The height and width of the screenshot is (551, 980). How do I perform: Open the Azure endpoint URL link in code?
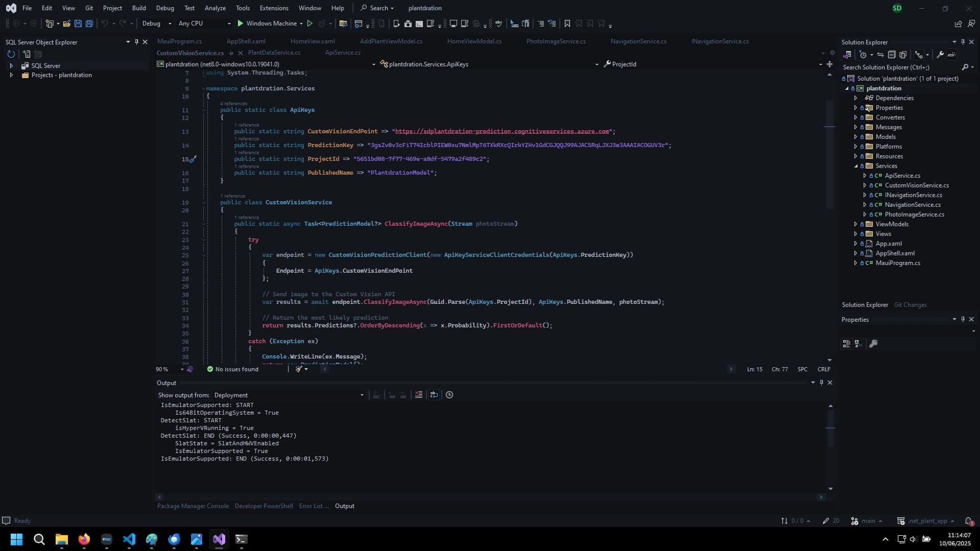pos(502,131)
